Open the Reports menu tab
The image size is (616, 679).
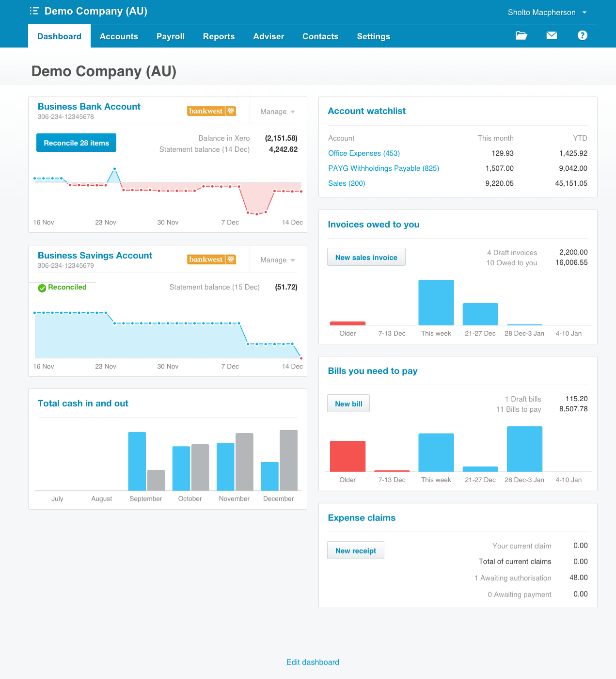pyautogui.click(x=219, y=36)
